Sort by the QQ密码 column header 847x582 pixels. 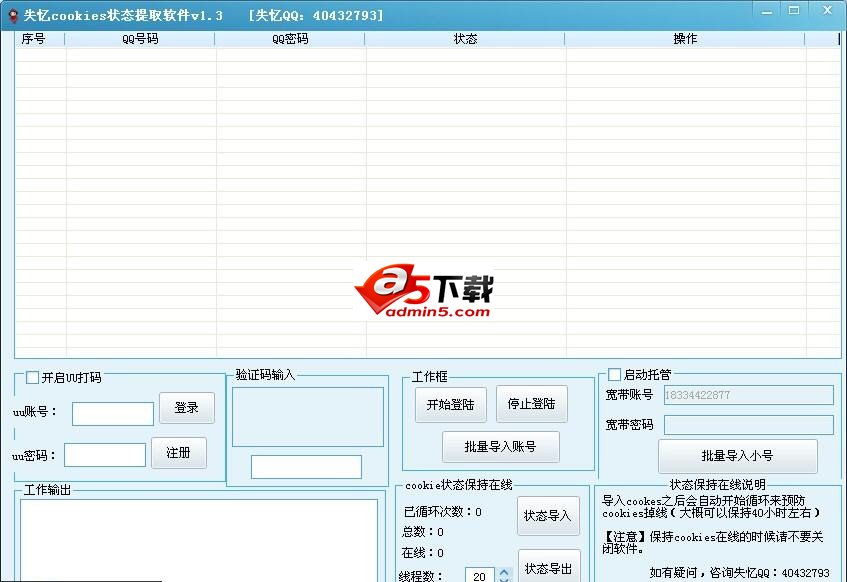point(290,39)
